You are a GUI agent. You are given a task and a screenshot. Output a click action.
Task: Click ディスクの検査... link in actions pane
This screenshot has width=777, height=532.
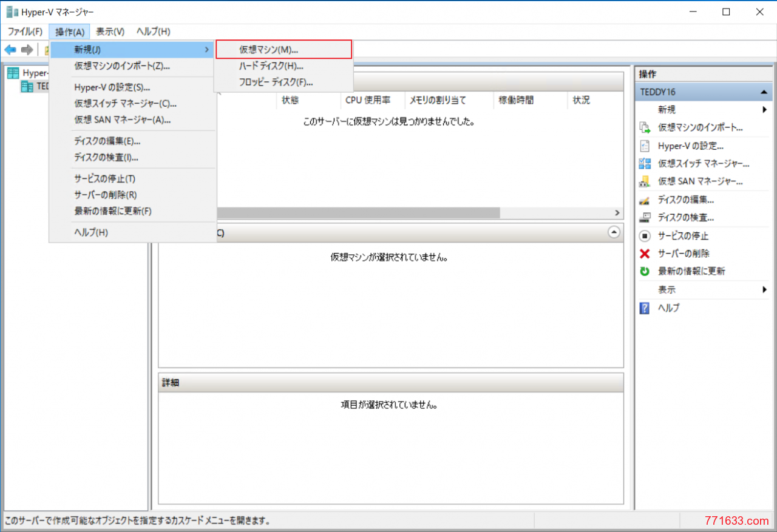(x=686, y=218)
